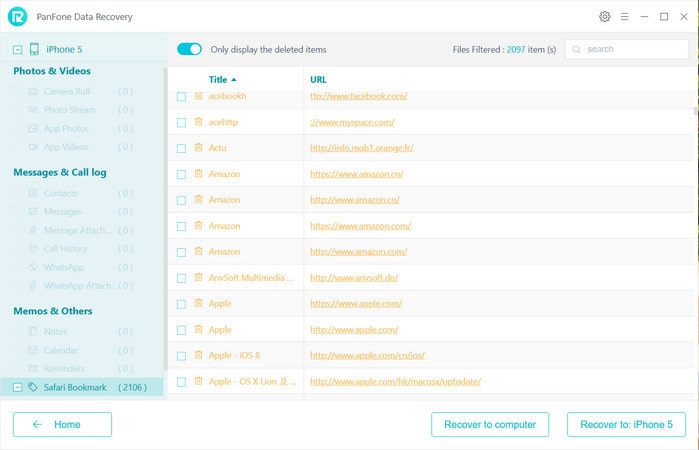Click the 2097 filtered items count
The width and height of the screenshot is (699, 450).
[516, 50]
